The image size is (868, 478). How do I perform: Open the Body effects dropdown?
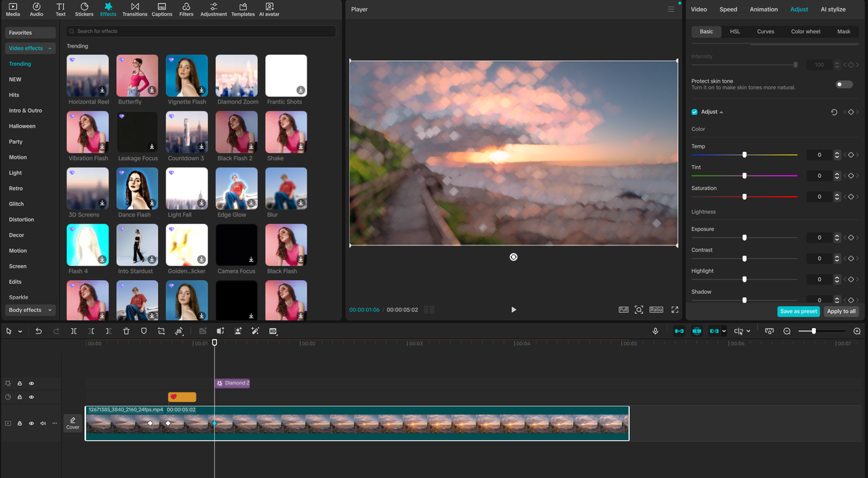29,310
